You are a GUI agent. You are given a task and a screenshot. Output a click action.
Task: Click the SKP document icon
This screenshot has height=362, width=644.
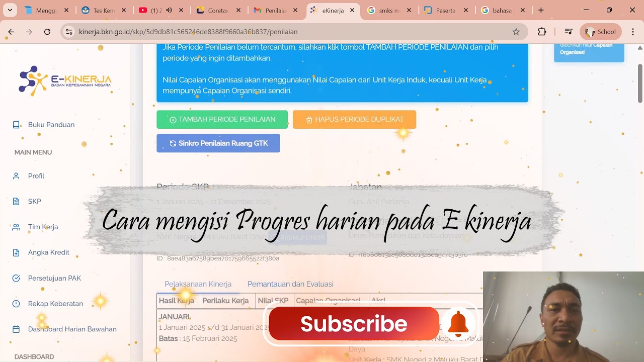(x=16, y=202)
